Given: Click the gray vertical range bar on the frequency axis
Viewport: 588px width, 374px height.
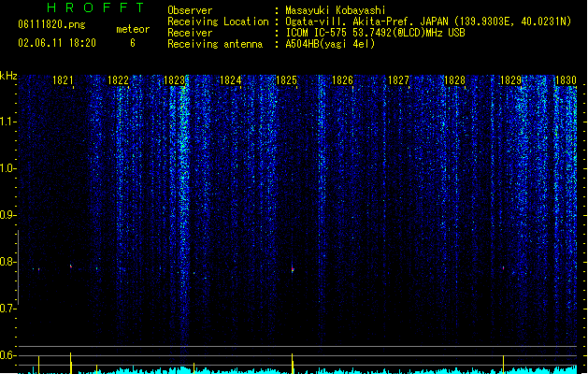Looking at the screenshot, I should (x=18, y=267).
